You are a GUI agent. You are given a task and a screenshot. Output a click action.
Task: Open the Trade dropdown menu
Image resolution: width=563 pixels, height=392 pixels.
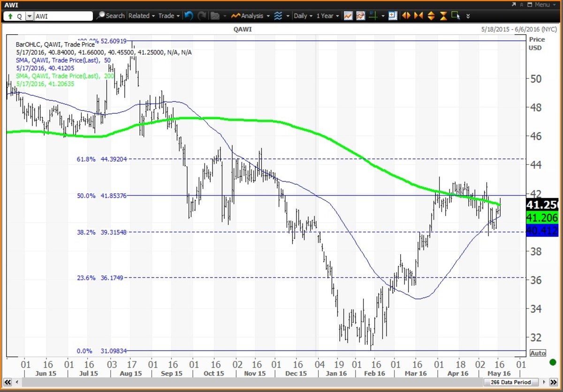[x=169, y=16]
